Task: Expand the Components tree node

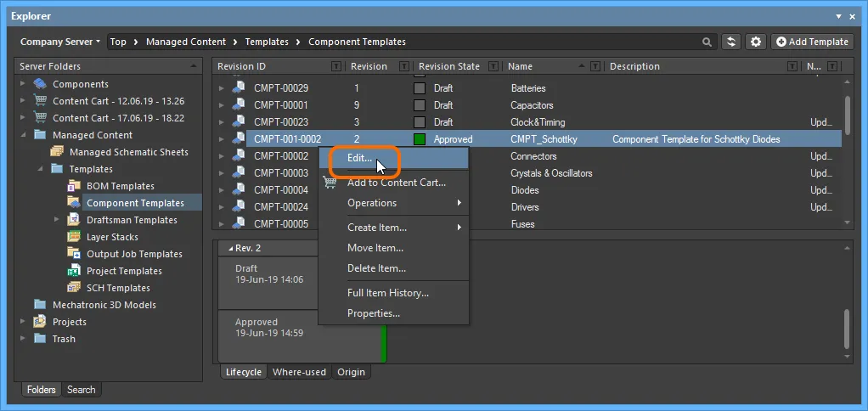Action: (x=23, y=84)
